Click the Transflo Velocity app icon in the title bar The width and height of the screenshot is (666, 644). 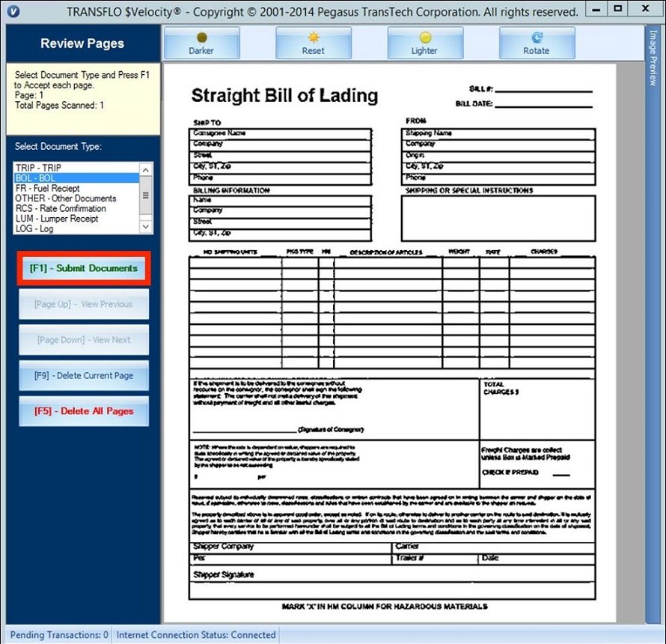click(x=13, y=11)
